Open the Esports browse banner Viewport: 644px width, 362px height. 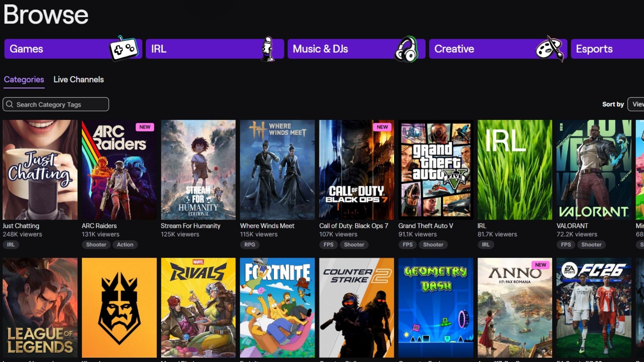pos(607,49)
